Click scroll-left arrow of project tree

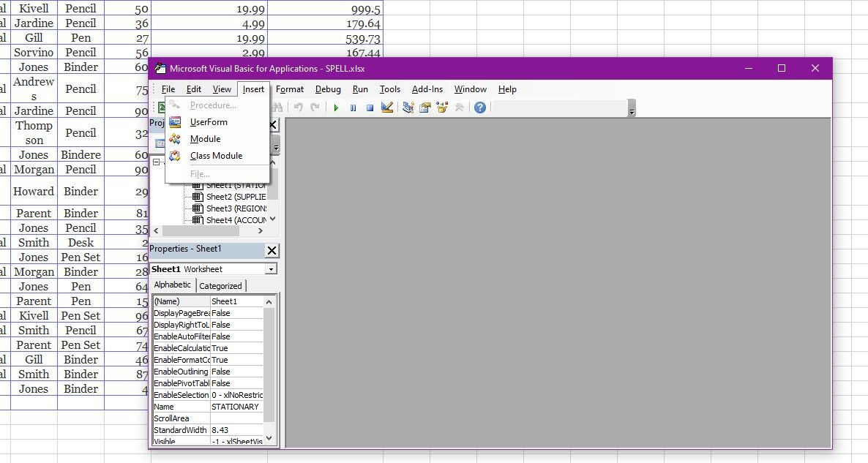[x=156, y=230]
